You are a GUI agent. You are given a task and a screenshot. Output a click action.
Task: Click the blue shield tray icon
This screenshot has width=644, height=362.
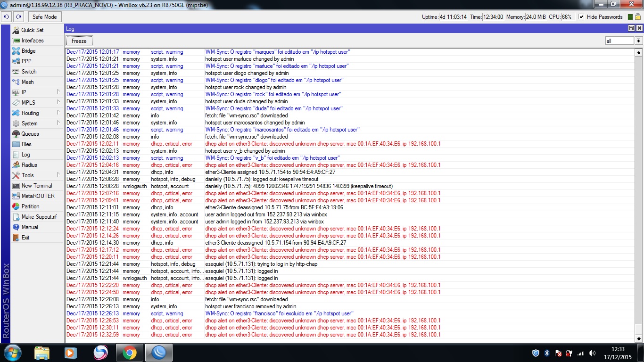point(536,353)
